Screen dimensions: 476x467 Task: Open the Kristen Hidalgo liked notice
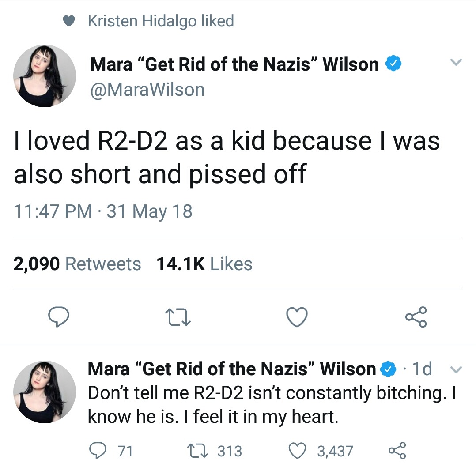coord(161,21)
